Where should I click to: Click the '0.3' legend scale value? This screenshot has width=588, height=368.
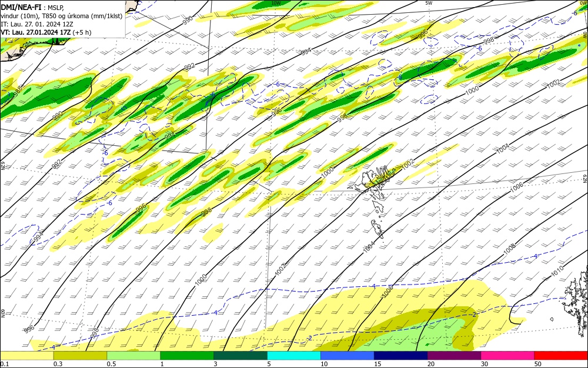tap(58, 364)
